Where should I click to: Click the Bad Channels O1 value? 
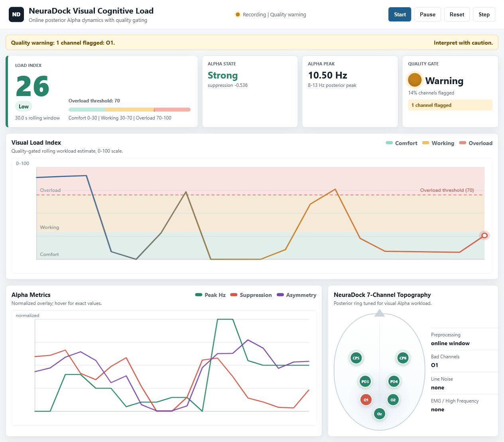coord(434,365)
